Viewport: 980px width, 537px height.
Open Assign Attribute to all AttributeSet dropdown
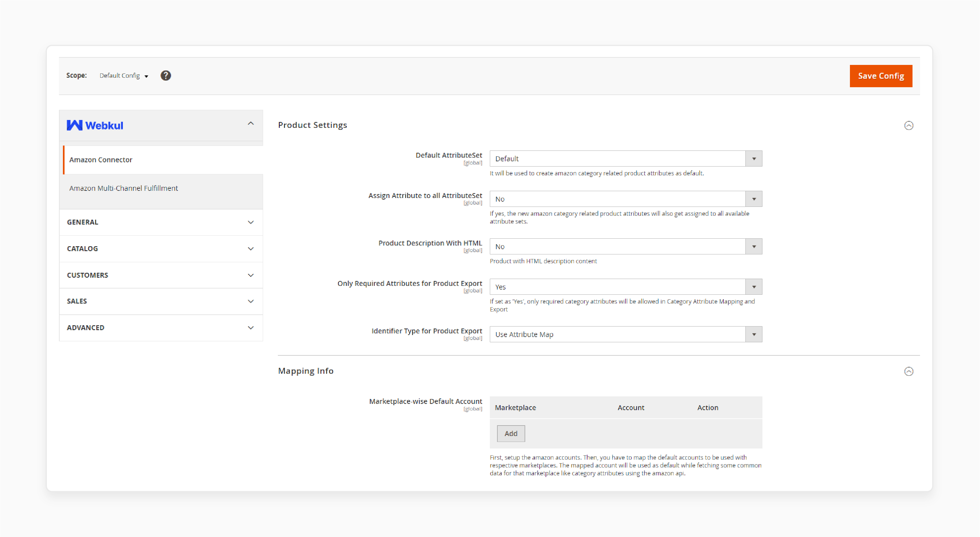[x=625, y=199]
